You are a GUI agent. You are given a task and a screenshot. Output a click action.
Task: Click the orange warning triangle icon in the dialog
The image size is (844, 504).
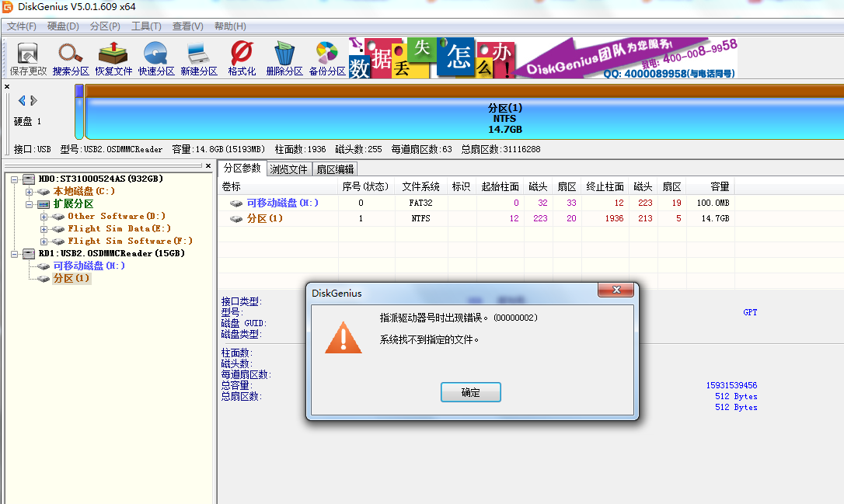coord(344,338)
